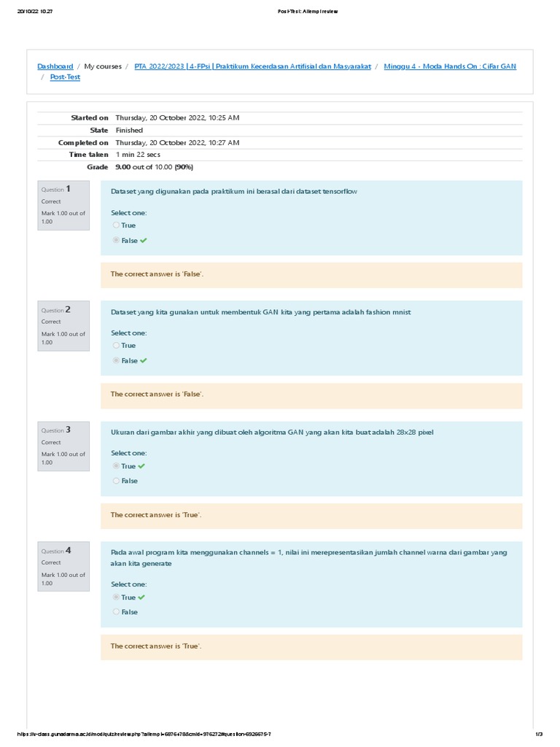This screenshot has height=747, width=560.
Task: Click the Question 4 text about channels
Action: click(x=308, y=557)
